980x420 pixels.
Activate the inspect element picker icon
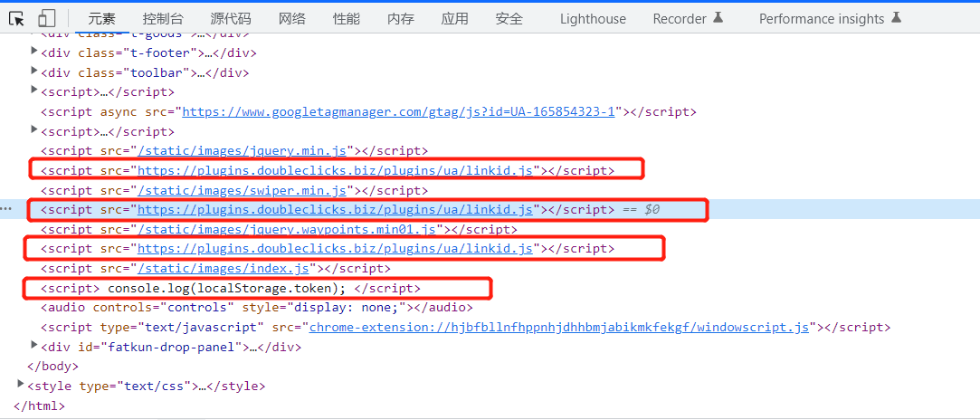tap(17, 19)
